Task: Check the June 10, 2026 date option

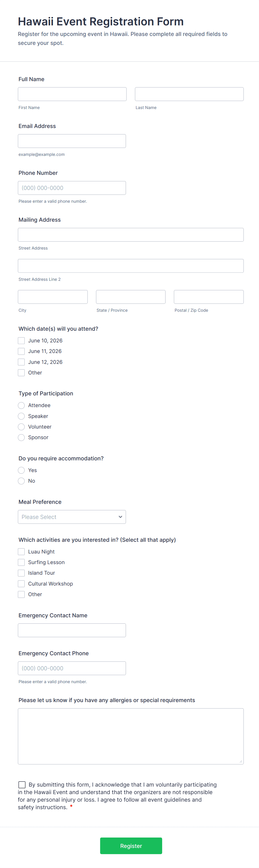Action: coord(21,341)
